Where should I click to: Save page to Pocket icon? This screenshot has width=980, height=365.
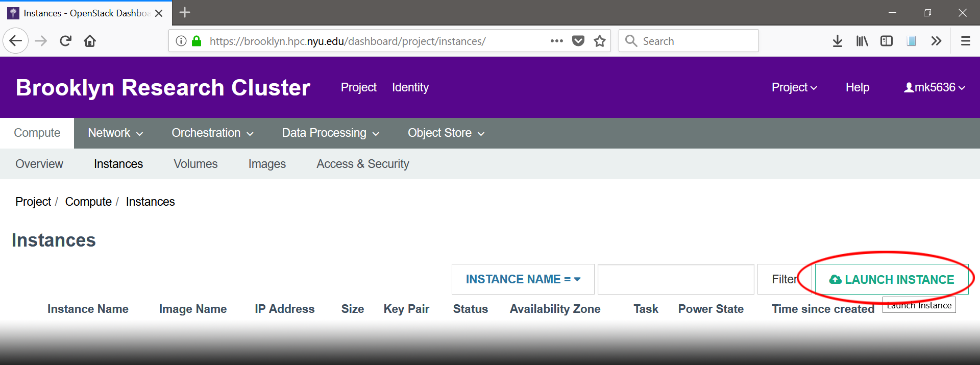coord(578,41)
